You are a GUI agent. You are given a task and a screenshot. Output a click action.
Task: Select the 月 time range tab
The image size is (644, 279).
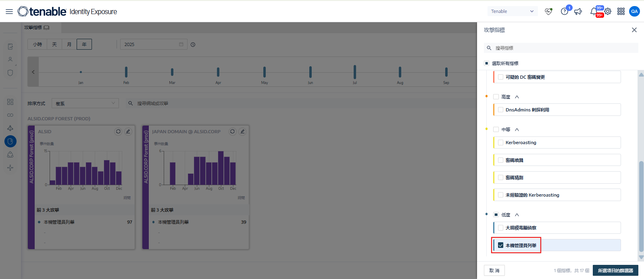point(69,44)
